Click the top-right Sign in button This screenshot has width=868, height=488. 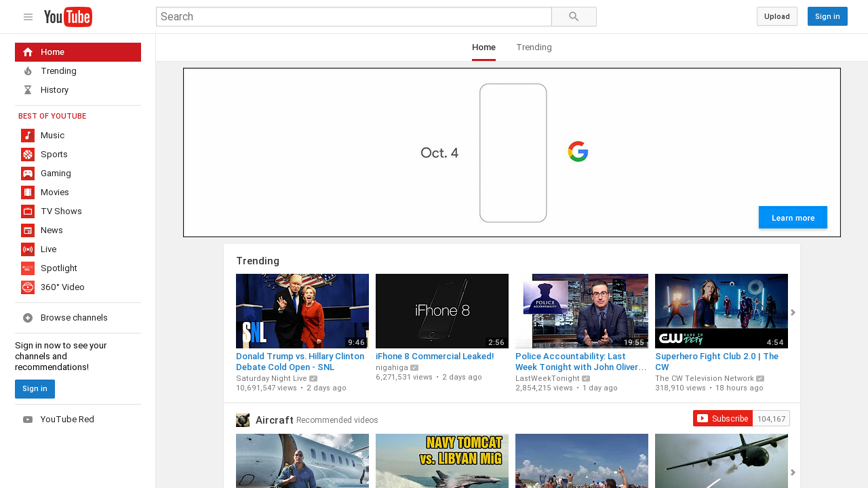click(x=827, y=16)
